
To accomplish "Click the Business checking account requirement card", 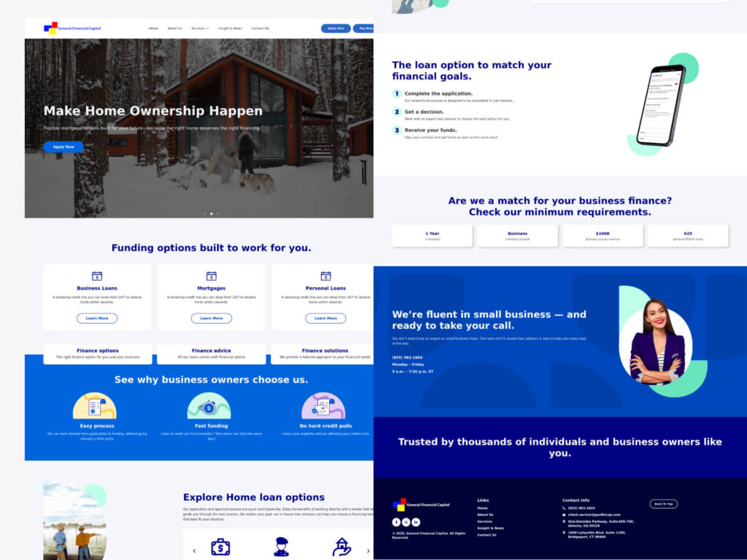I will pos(517,236).
